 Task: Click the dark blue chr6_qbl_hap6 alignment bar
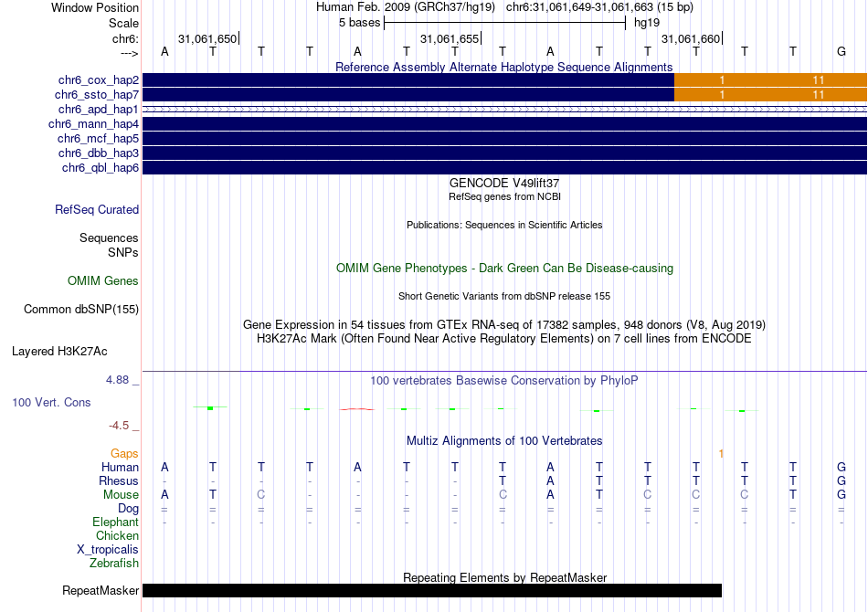click(x=505, y=168)
